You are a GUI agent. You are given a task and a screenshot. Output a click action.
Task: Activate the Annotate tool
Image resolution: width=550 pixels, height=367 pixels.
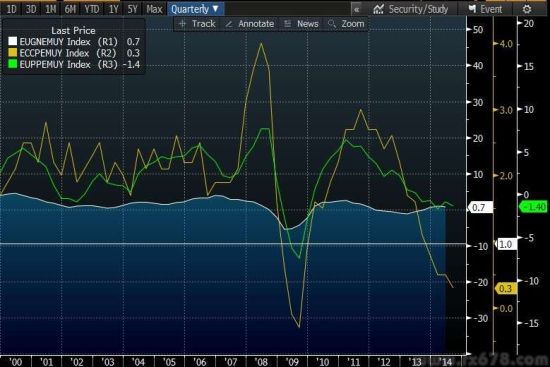pos(250,24)
